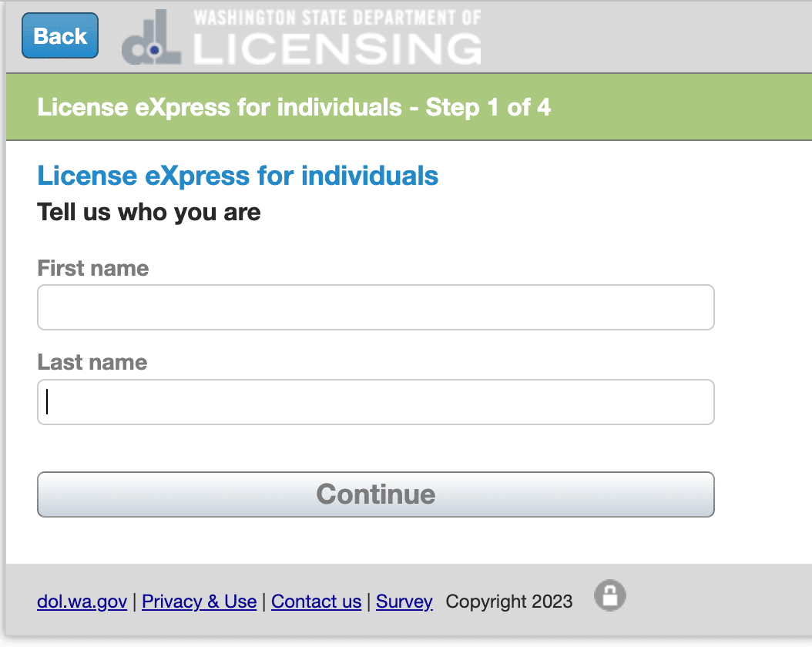Open the dol.wa.gov footer link
The image size is (812, 647).
82,602
